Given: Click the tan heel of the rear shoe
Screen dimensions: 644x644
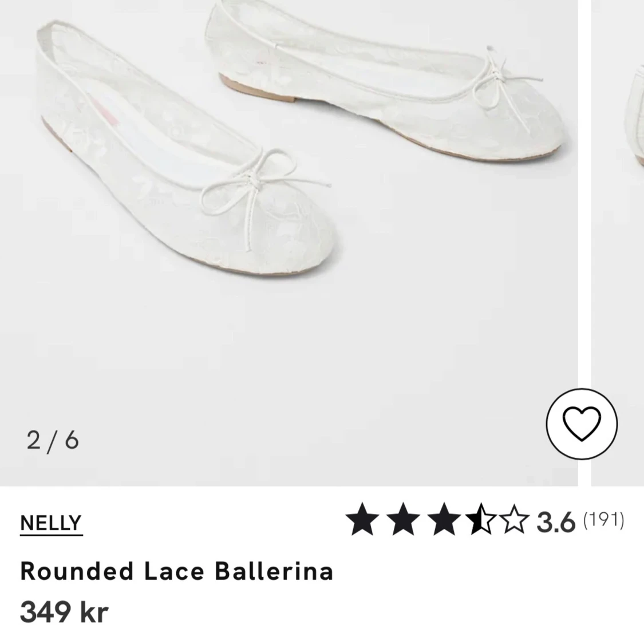Looking at the screenshot, I should 256,89.
